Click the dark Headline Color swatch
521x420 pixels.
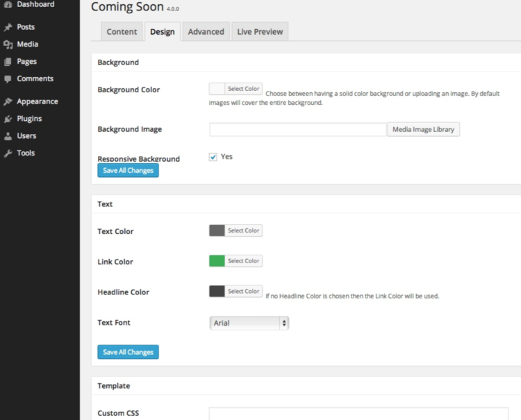[x=217, y=291]
